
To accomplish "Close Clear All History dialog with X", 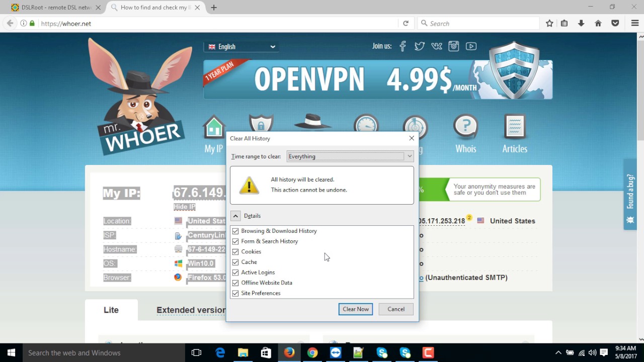I will click(412, 138).
